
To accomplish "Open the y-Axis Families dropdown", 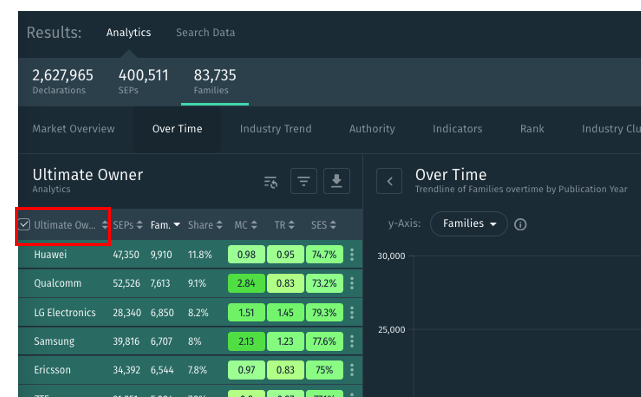I will (469, 224).
